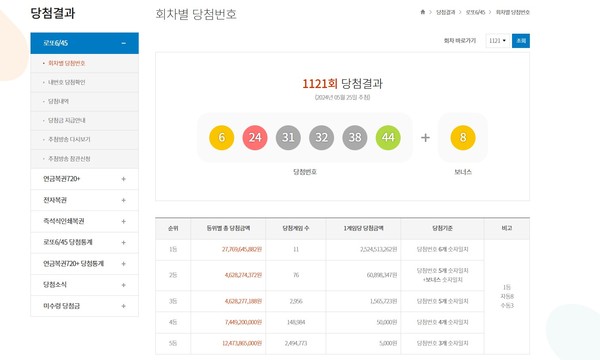Open 추첨방송 참관신청 in the sidebar
600x360 pixels.
point(69,158)
